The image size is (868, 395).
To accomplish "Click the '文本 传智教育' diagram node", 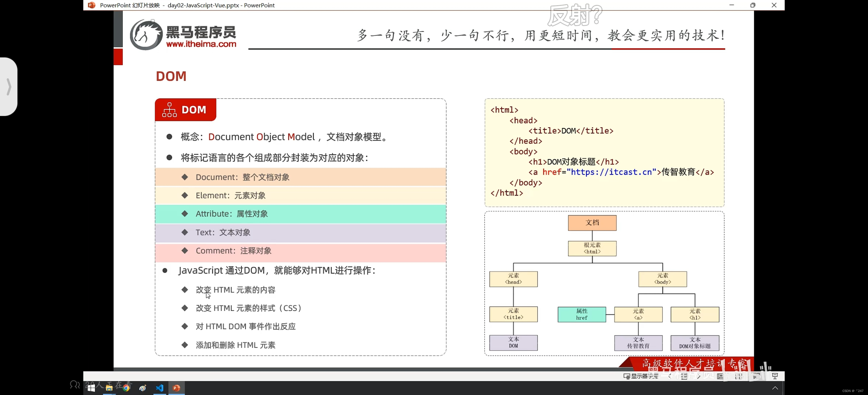I will coord(638,343).
